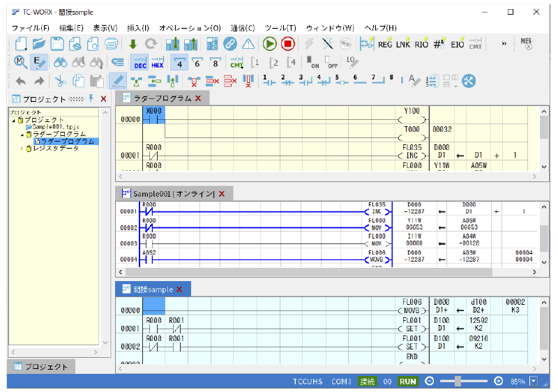Pin the プロジェクト panel
Screen dimensions: 558x392
pyautogui.click(x=91, y=98)
